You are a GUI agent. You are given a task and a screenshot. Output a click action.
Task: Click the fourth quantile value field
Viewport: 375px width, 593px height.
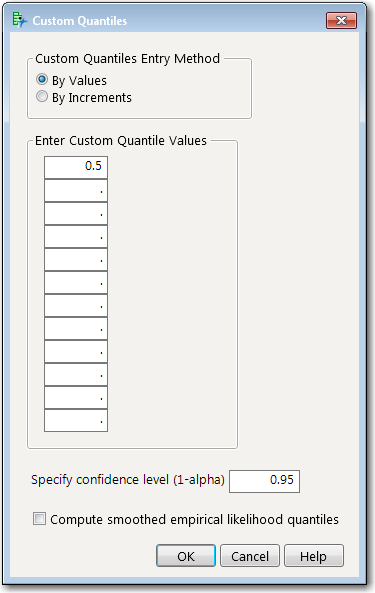tap(76, 237)
